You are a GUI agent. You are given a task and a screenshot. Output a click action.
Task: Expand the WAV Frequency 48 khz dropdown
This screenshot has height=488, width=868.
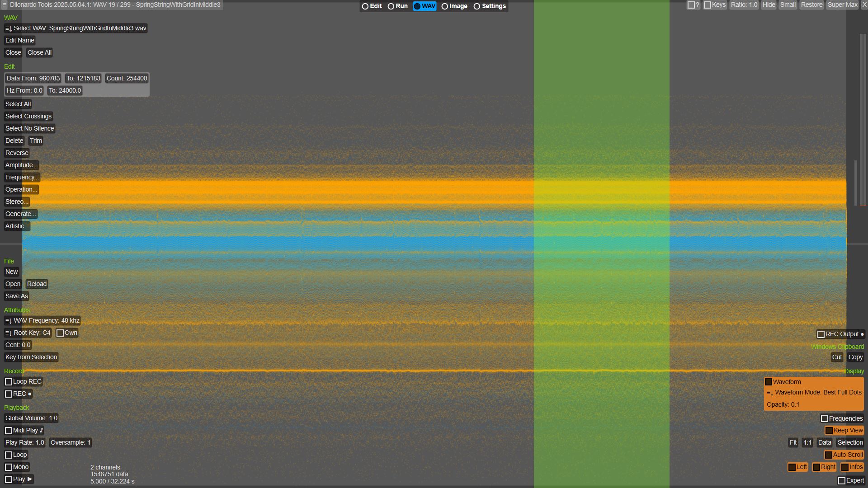point(42,320)
